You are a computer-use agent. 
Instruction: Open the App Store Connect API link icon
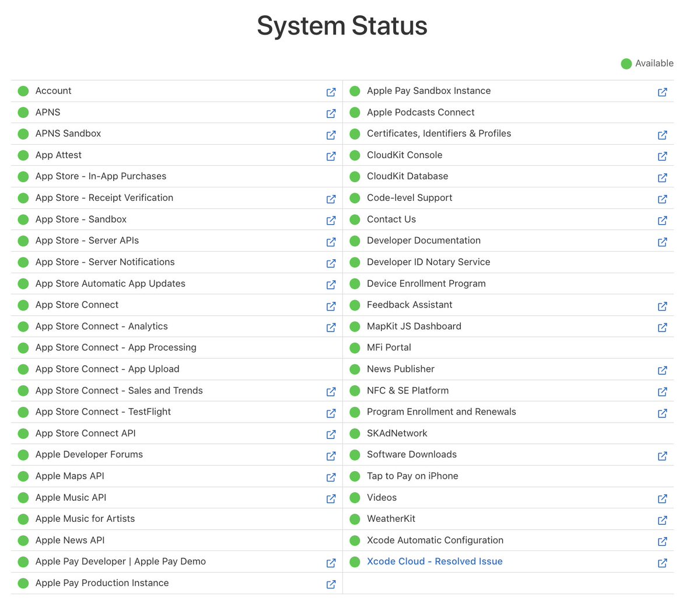tap(331, 434)
